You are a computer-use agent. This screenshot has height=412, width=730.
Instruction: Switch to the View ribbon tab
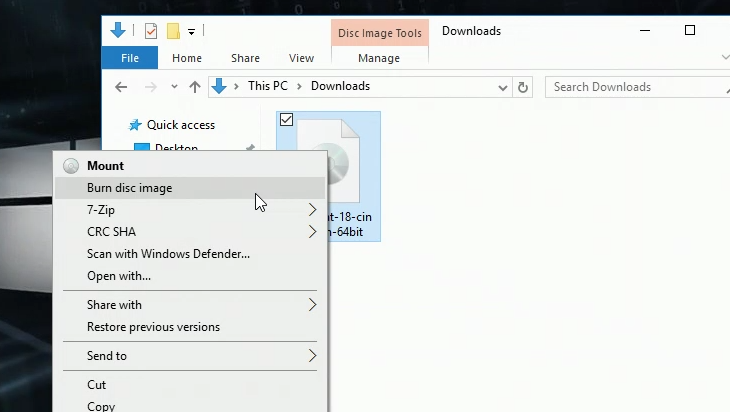click(x=301, y=59)
